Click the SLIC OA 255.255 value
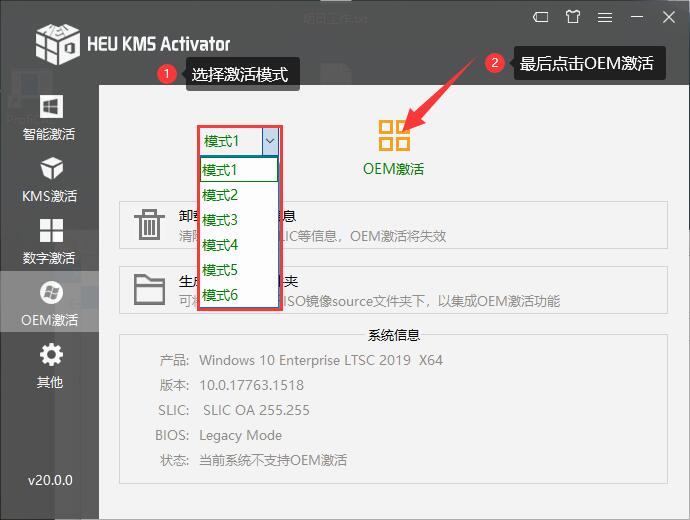The height and width of the screenshot is (520, 690). click(x=256, y=410)
